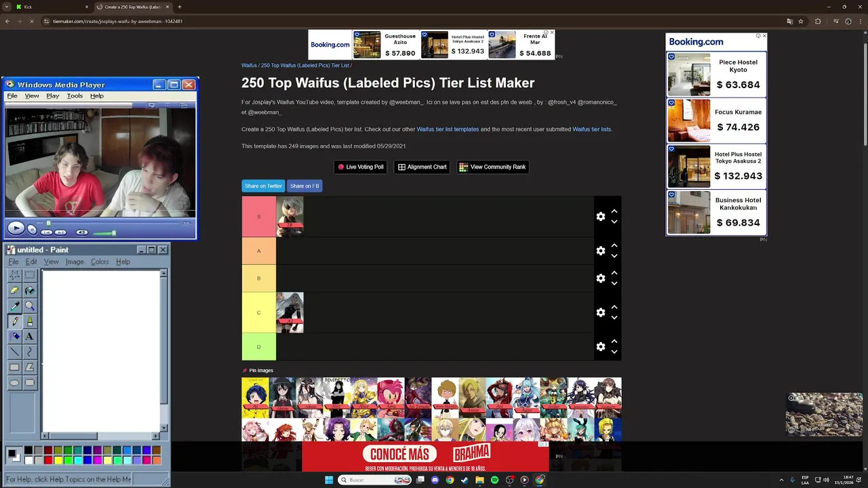The height and width of the screenshot is (488, 868).
Task: Select the Magnifier tool in Paint
Action: 30,306
